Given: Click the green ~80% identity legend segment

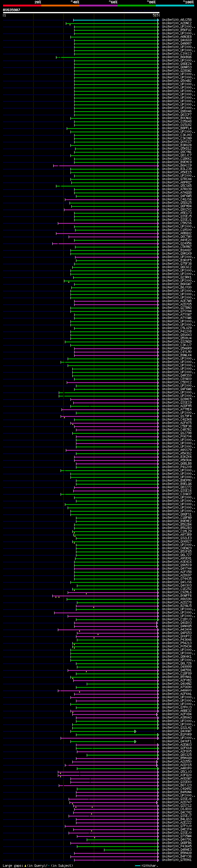Looking at the screenshot, I should coord(137,6).
